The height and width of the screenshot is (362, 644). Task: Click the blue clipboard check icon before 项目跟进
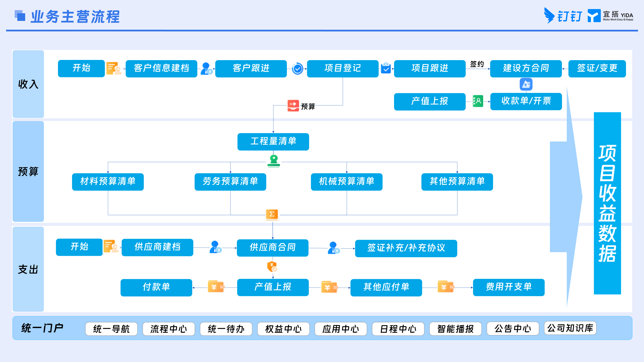pyautogui.click(x=386, y=68)
